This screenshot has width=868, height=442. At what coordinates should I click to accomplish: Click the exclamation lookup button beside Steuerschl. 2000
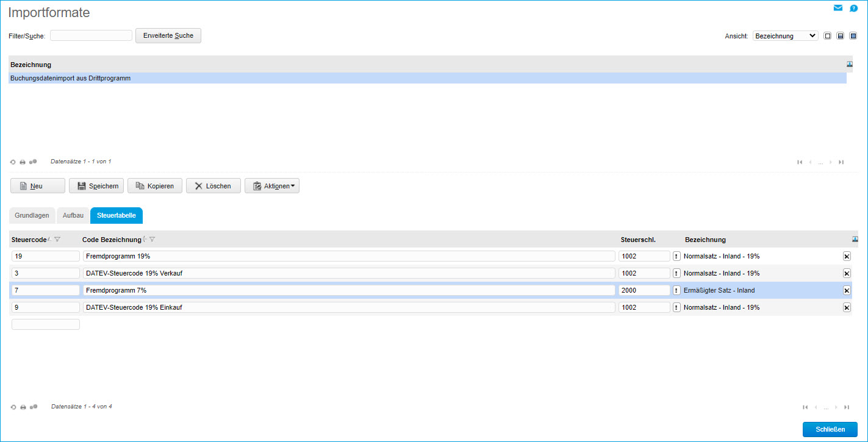click(676, 290)
